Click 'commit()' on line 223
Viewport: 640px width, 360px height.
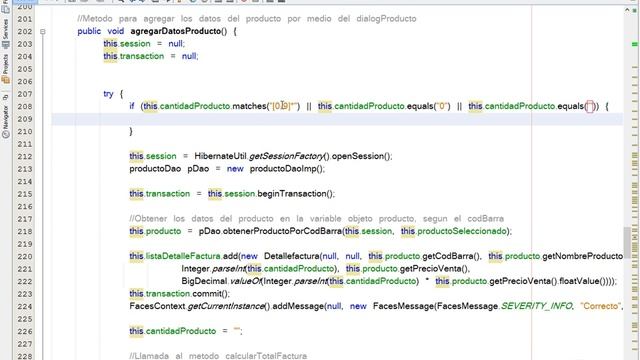tap(210, 294)
